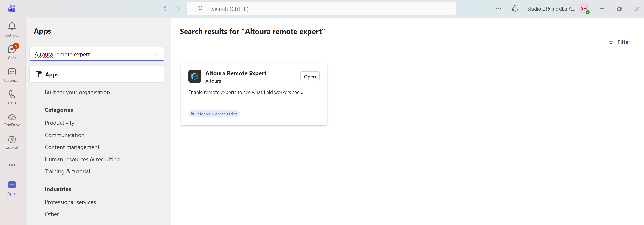Select Built for your organisation category
The height and width of the screenshot is (225, 644).
[x=77, y=92]
